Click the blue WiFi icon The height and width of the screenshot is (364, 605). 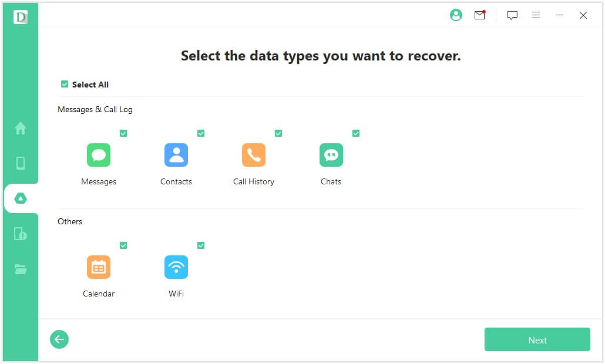pos(176,267)
